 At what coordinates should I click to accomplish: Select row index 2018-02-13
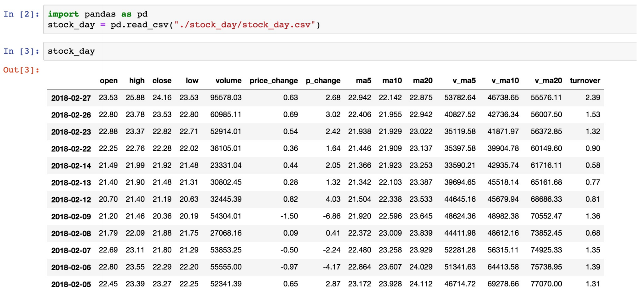[x=71, y=183]
